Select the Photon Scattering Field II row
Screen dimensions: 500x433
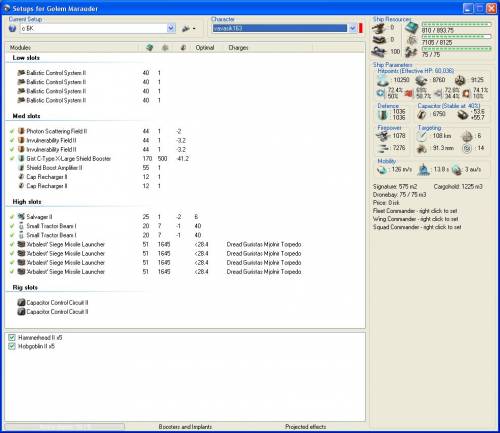coord(100,131)
